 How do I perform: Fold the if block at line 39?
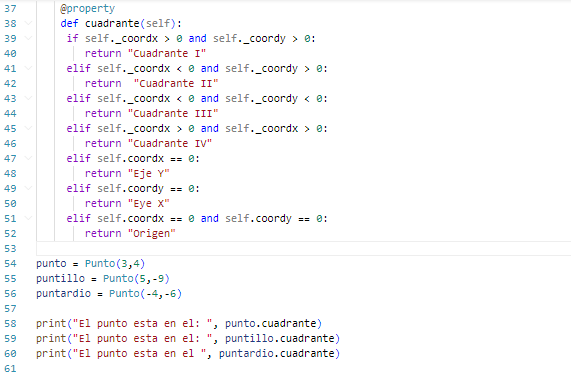pos(28,38)
